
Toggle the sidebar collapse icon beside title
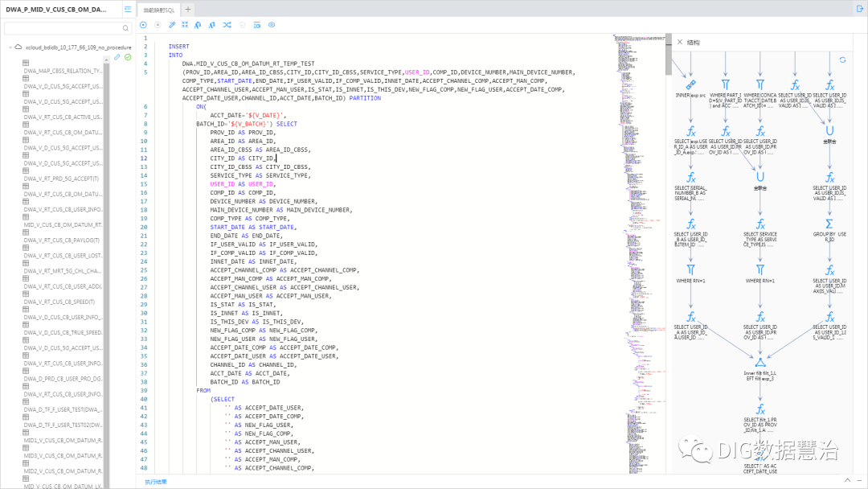(128, 9)
